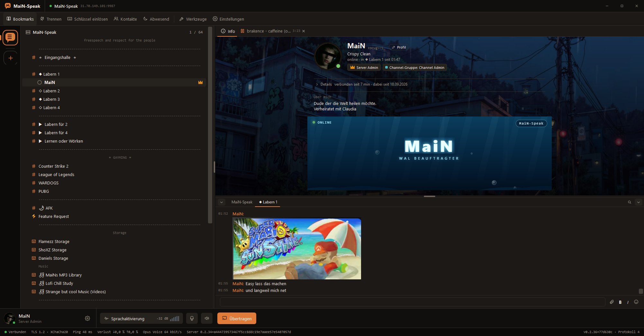Toggle bold text formatting
This screenshot has width=644, height=336.
(620, 302)
